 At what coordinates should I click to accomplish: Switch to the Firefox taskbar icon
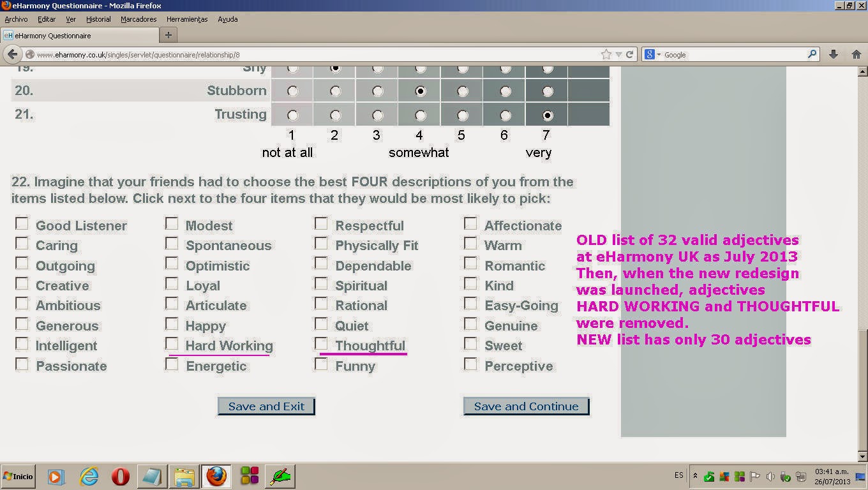pyautogui.click(x=216, y=477)
